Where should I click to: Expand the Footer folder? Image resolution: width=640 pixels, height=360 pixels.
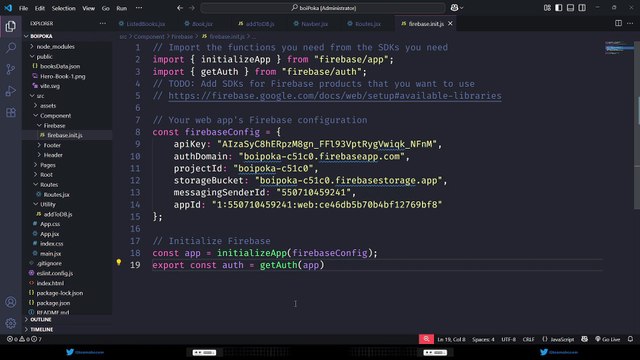click(52, 145)
